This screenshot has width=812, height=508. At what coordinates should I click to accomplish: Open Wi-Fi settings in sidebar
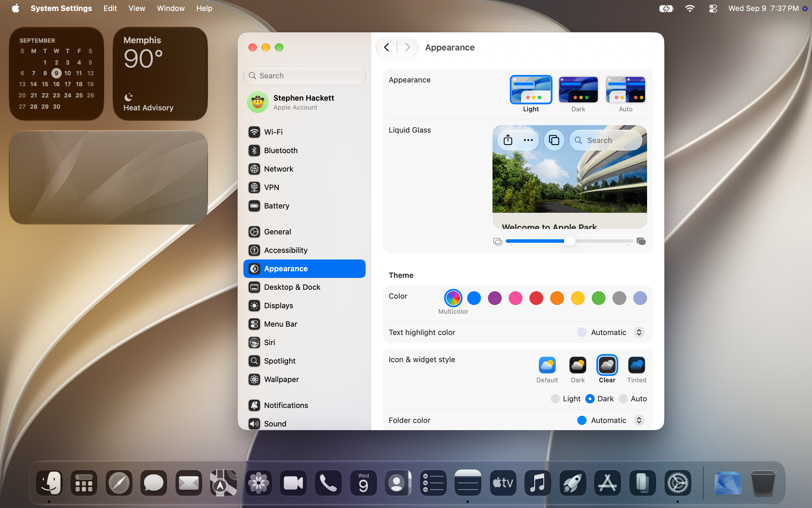click(x=304, y=132)
